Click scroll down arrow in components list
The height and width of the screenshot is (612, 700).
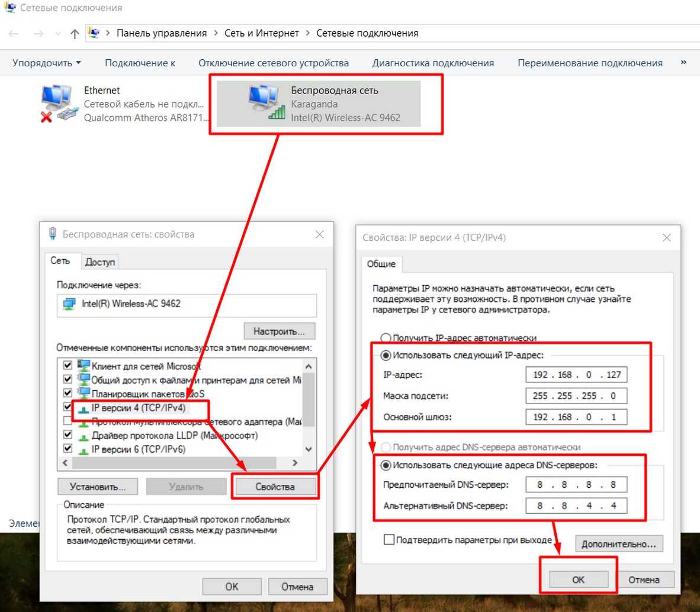tap(309, 449)
